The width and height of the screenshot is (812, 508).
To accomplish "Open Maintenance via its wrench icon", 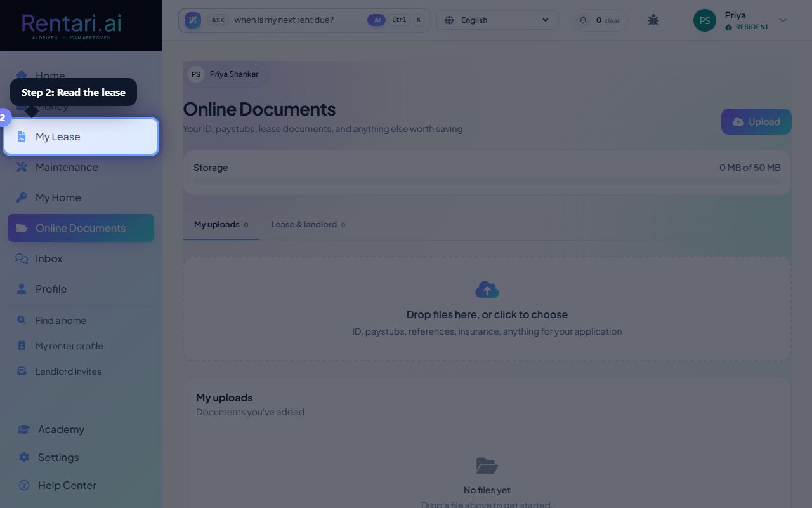I will pos(22,167).
